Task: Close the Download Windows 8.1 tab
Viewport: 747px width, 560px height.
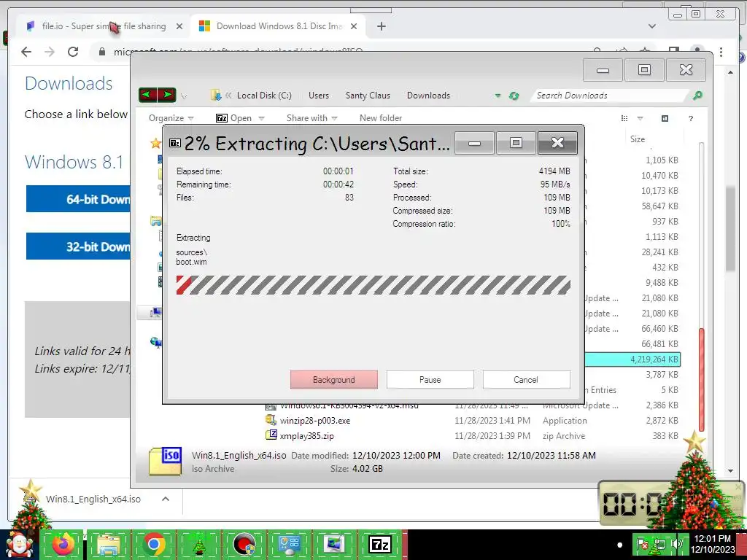Action: pos(354,26)
